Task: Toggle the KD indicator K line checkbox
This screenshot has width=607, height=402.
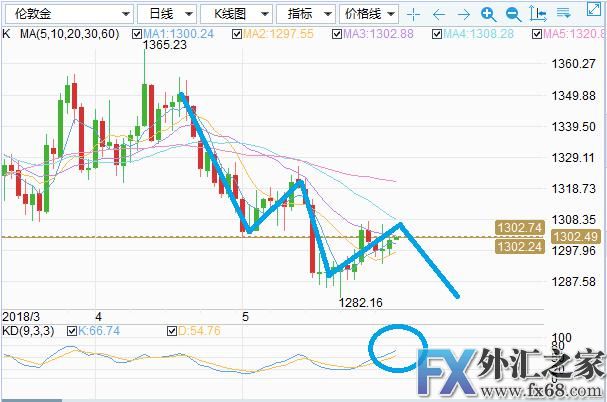Action: [x=72, y=330]
